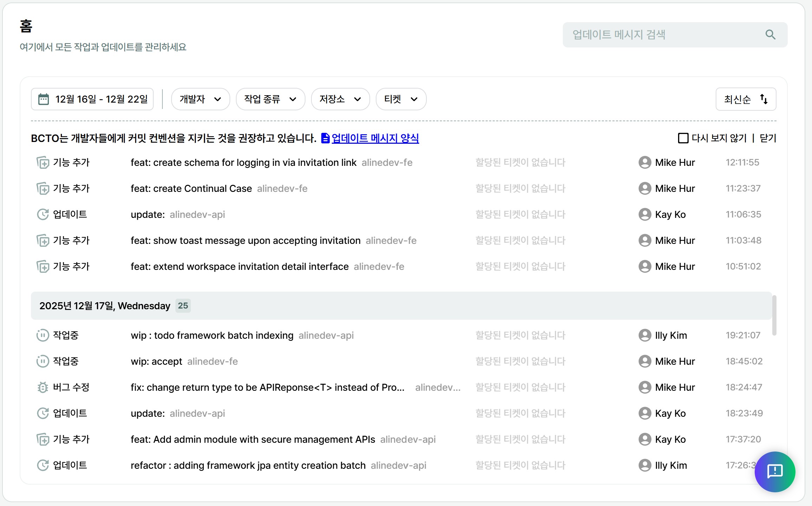Click the calendar icon in date filter

coord(44,99)
